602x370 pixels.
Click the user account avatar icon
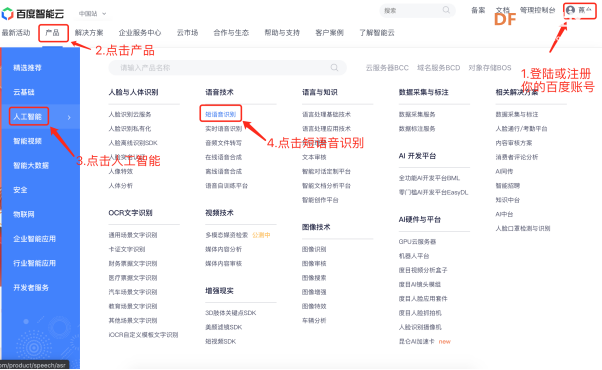point(571,10)
